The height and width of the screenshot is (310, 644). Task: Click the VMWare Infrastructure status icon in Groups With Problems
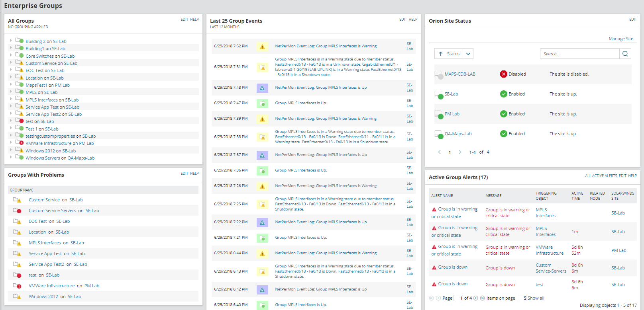pyautogui.click(x=17, y=286)
